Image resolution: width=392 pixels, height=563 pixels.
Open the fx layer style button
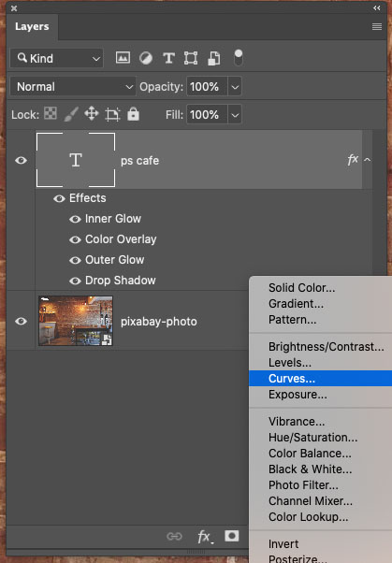coord(205,537)
